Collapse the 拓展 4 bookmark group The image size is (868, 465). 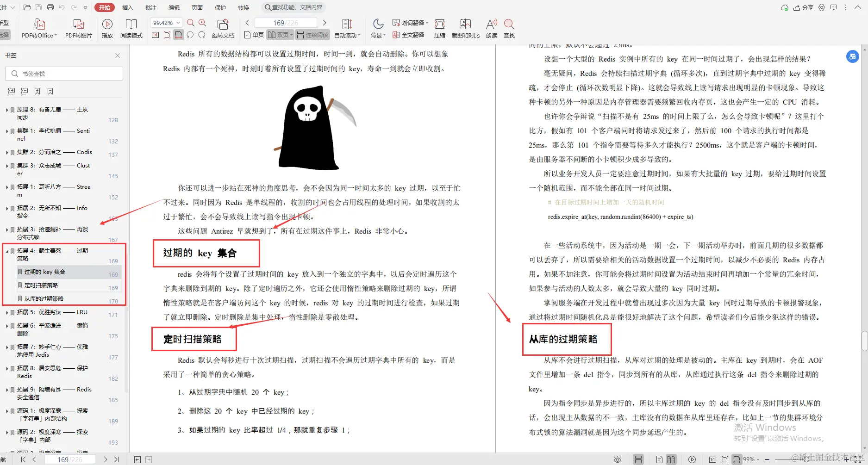(x=6, y=250)
